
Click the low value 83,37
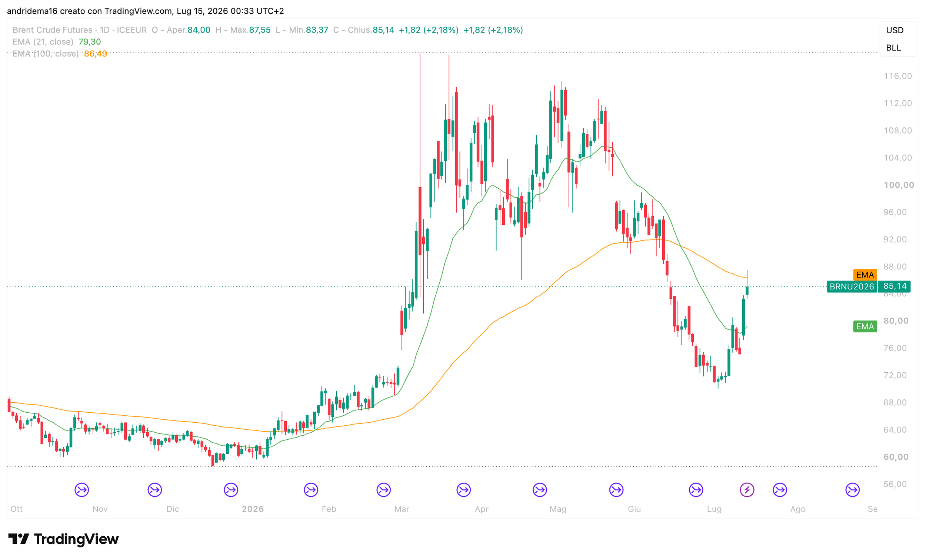317,30
